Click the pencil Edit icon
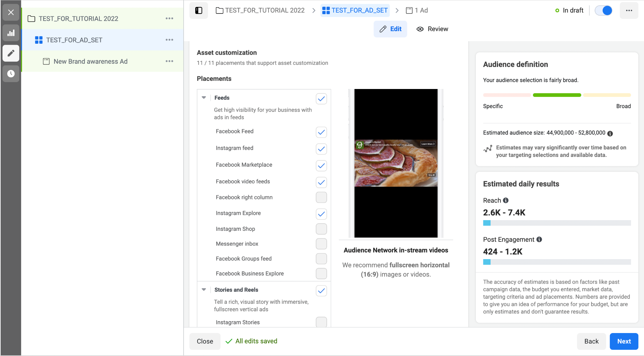644x356 pixels. pos(383,29)
